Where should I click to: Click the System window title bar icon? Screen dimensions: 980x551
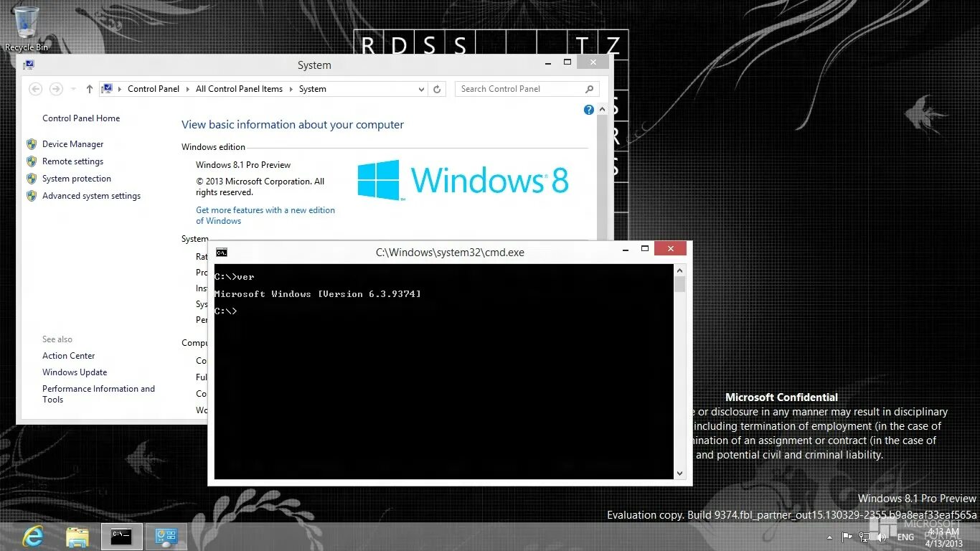[28, 65]
